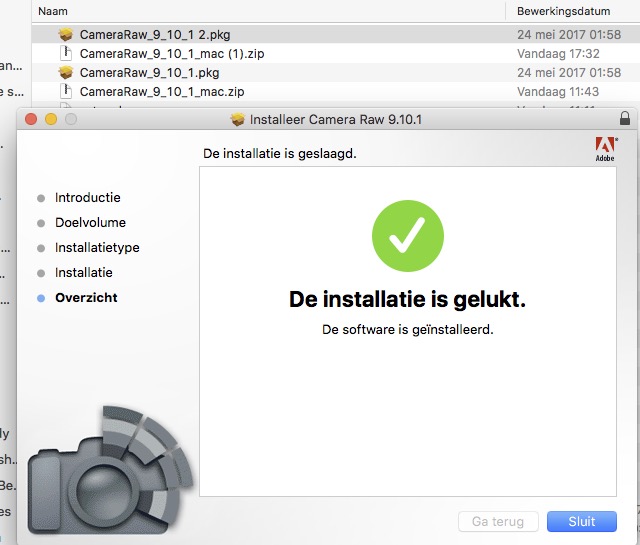
Task: Click zip icon of CameraRaw_9_10_1_mac.zip
Action: 66,91
